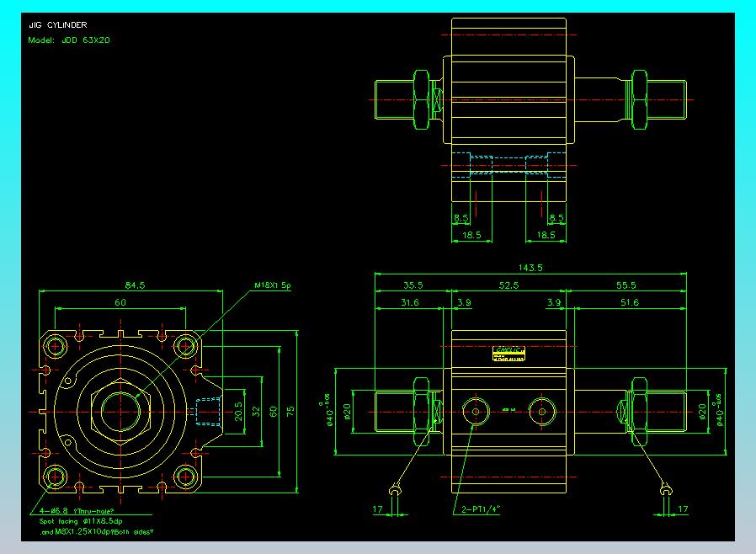Click the '4-ø6.8 Thru-hole' note
Screen dimensions: 756x554
[x=77, y=510]
